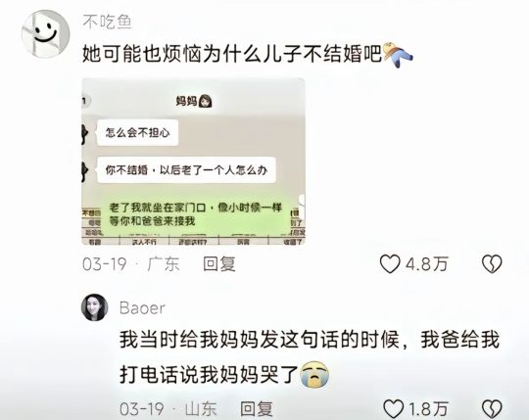The height and width of the screenshot is (420, 529).
Task: Tap the lying-down emoji after 不结婚吧
Action: click(x=398, y=54)
